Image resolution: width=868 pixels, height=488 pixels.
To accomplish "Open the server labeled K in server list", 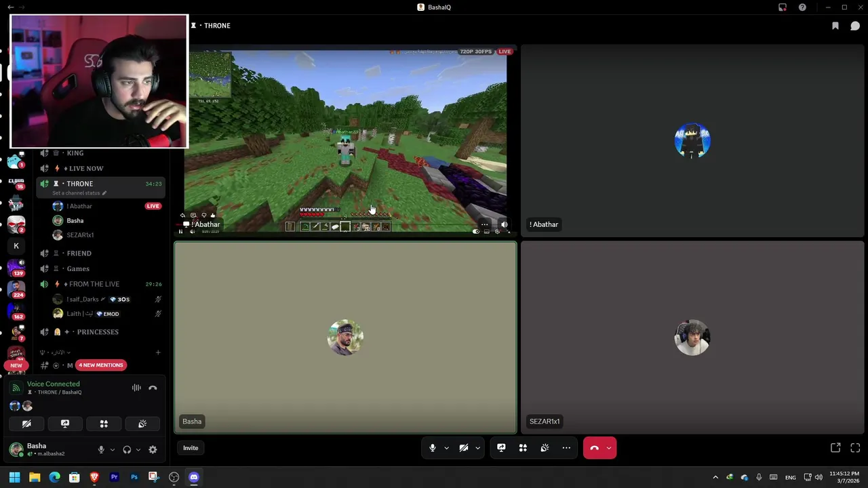I will 16,246.
